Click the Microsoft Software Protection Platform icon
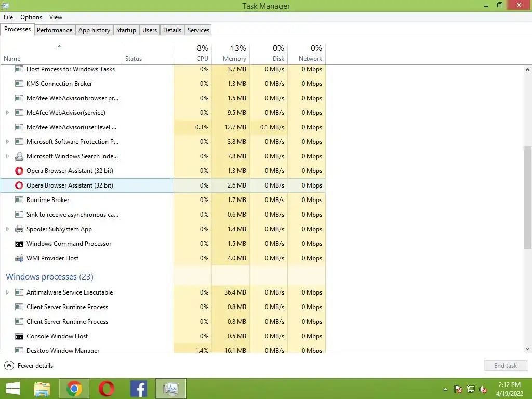Image resolution: width=532 pixels, height=399 pixels. (x=19, y=142)
